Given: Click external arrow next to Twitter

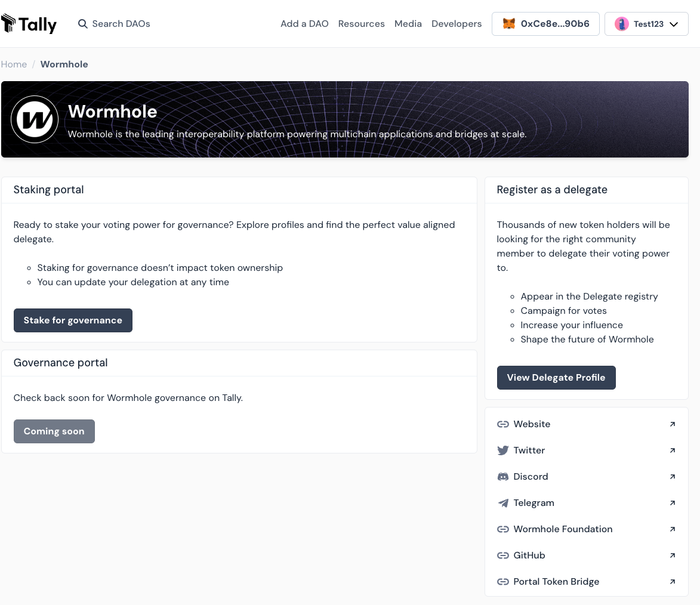Looking at the screenshot, I should point(673,450).
